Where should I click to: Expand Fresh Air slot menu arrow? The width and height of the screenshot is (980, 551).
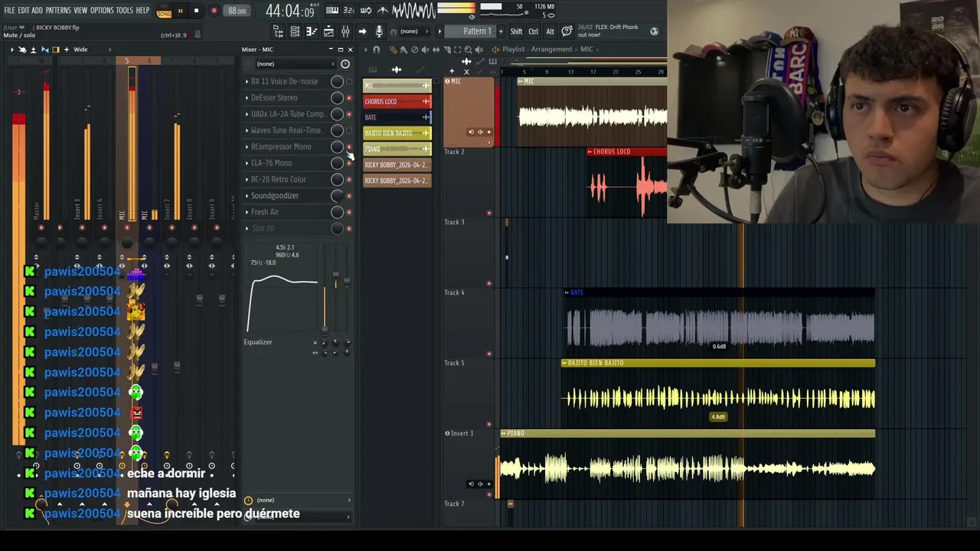247,212
